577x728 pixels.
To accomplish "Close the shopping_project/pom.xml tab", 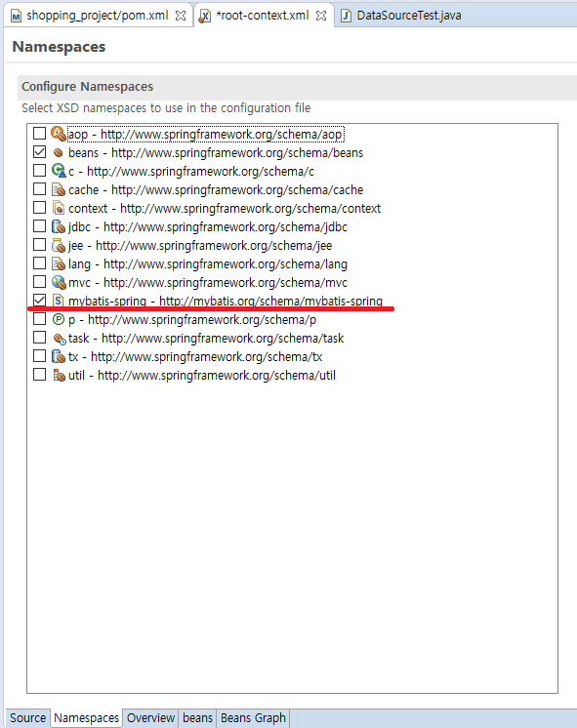I will pos(181,16).
